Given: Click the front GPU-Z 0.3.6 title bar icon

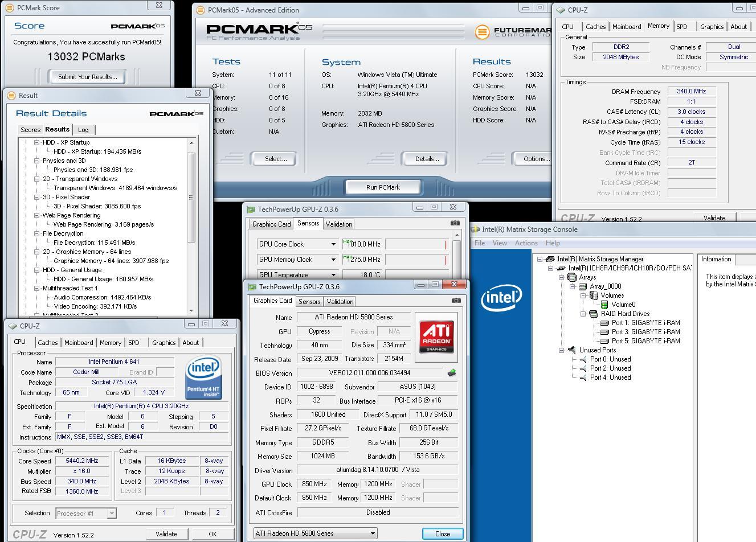Looking at the screenshot, I should (x=251, y=286).
